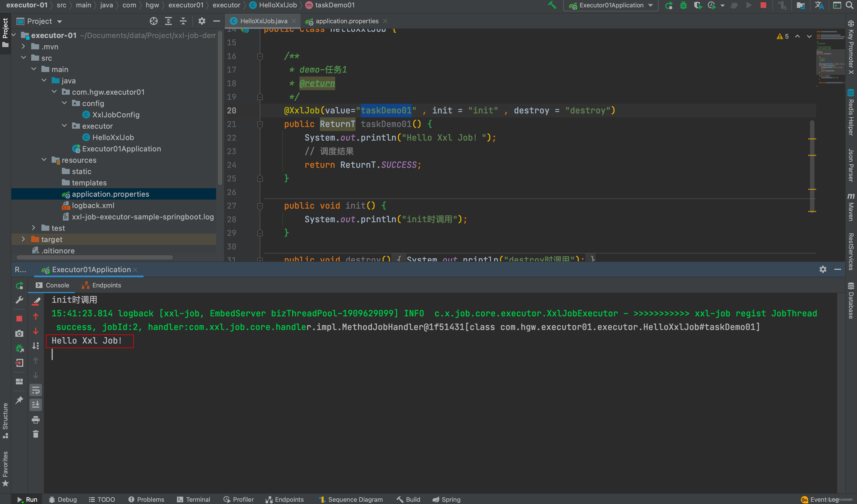Image resolution: width=857 pixels, height=504 pixels.
Task: Select the HelloXxlJob.java editor tab
Action: pyautogui.click(x=263, y=21)
